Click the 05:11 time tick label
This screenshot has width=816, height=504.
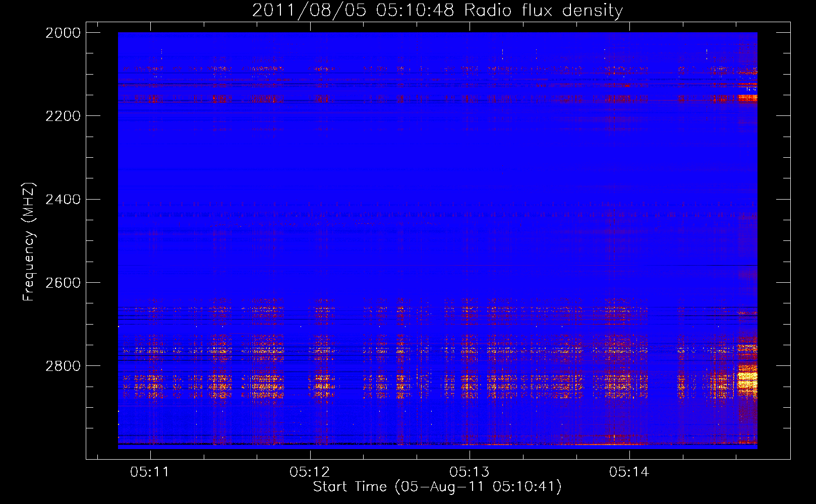[150, 472]
